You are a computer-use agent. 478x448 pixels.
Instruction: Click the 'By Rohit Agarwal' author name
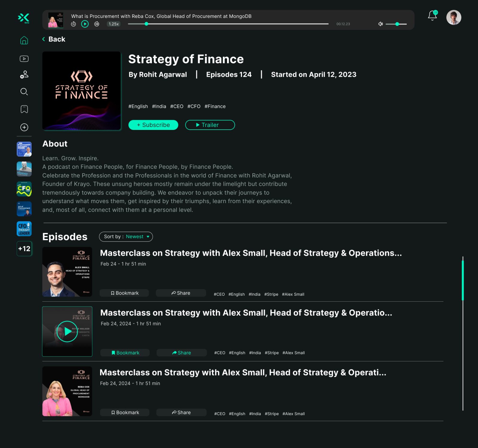tap(158, 74)
